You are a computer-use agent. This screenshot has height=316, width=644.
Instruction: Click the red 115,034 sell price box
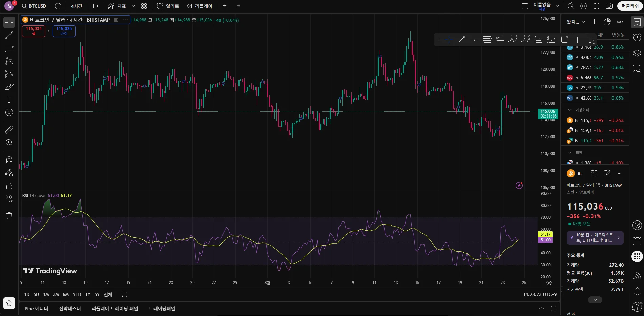[34, 31]
